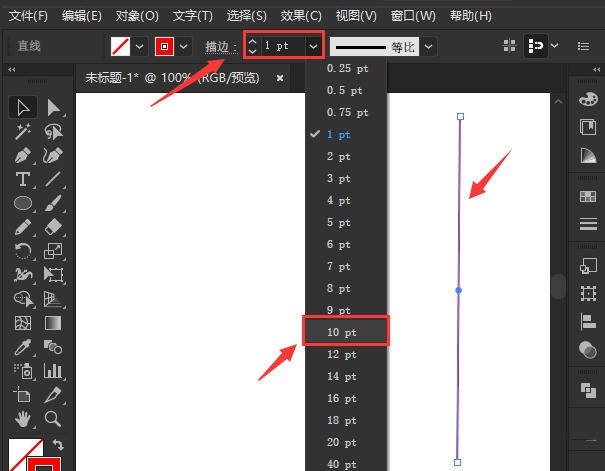Image resolution: width=605 pixels, height=471 pixels.
Task: Select the Eraser tool
Action: click(x=54, y=227)
